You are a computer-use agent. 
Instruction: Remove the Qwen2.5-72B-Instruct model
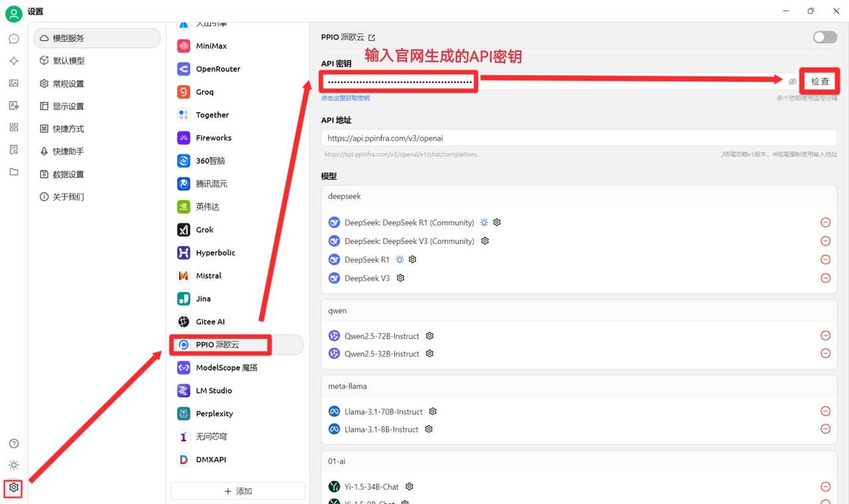pyautogui.click(x=826, y=336)
